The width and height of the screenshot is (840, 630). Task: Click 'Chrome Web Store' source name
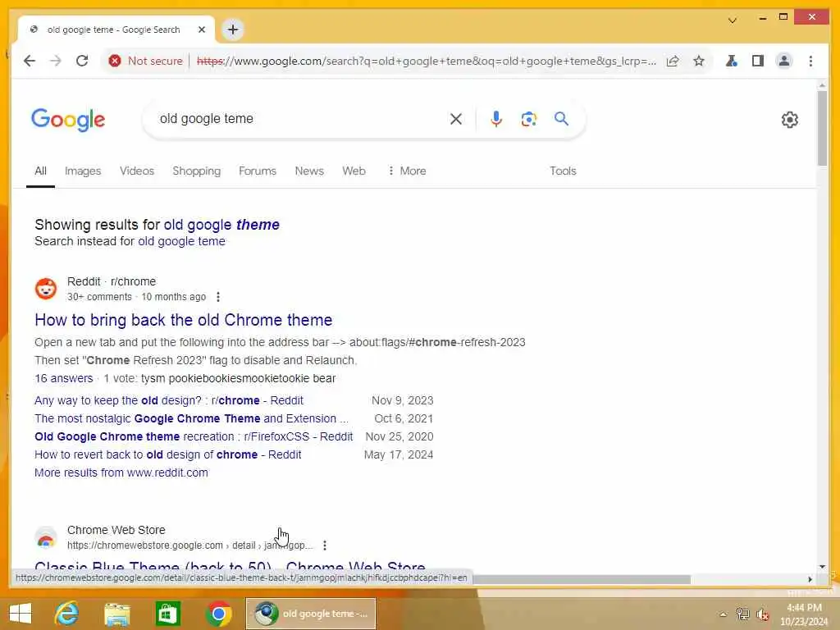pyautogui.click(x=116, y=531)
